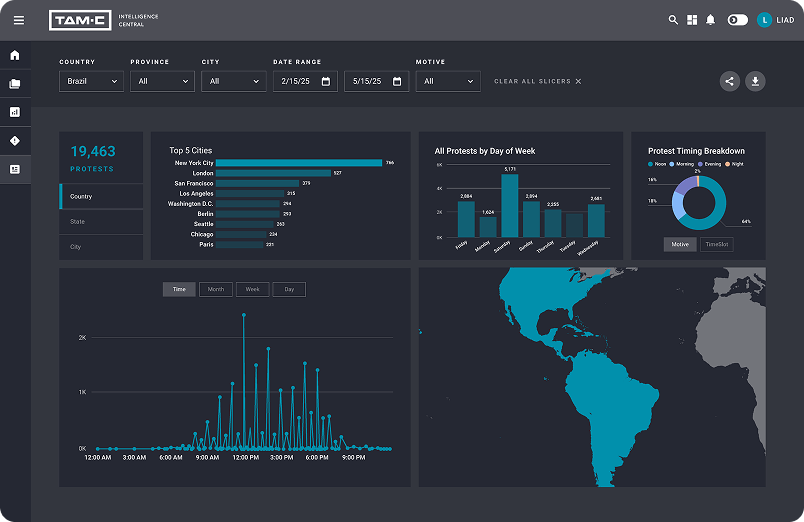
Task: Open notifications bell
Action: (711, 20)
